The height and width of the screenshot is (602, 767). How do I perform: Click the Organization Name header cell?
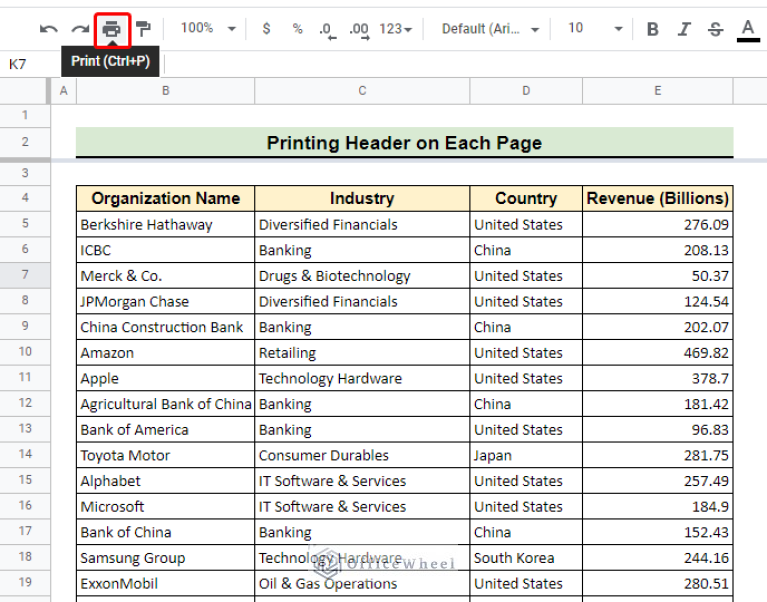click(165, 198)
